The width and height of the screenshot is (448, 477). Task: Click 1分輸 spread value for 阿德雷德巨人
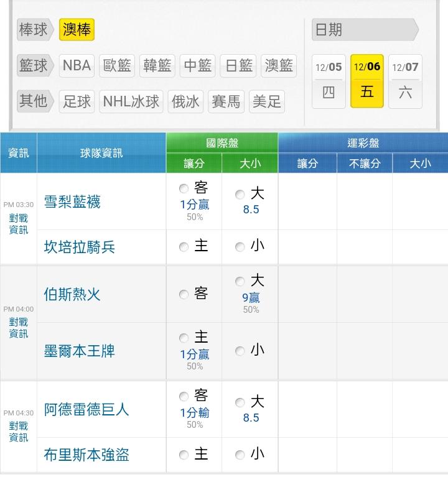(x=195, y=413)
